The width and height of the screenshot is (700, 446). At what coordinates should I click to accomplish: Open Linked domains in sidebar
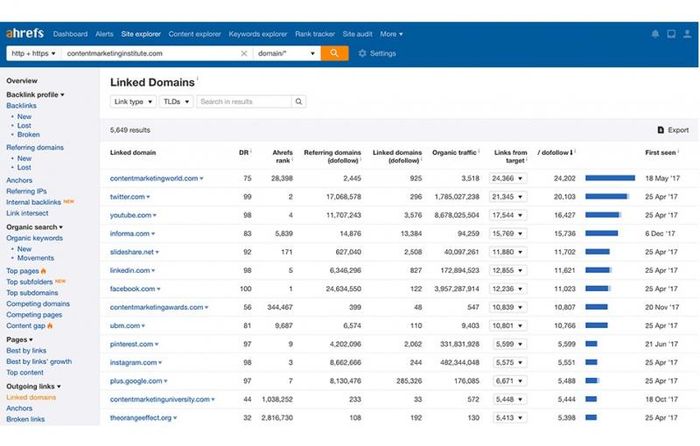click(31, 397)
